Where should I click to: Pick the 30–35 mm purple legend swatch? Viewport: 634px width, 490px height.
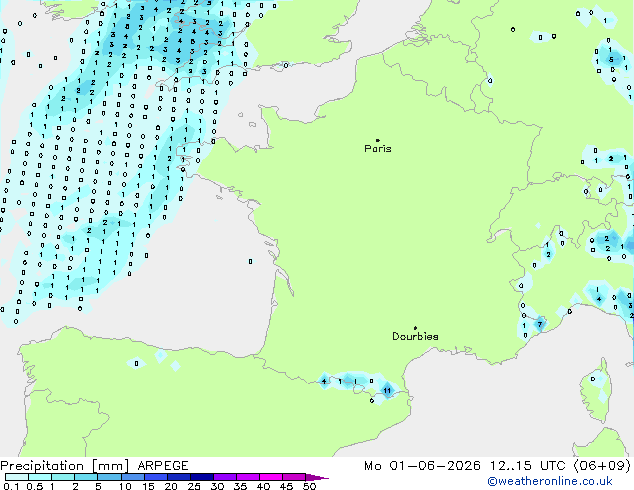(x=225, y=477)
